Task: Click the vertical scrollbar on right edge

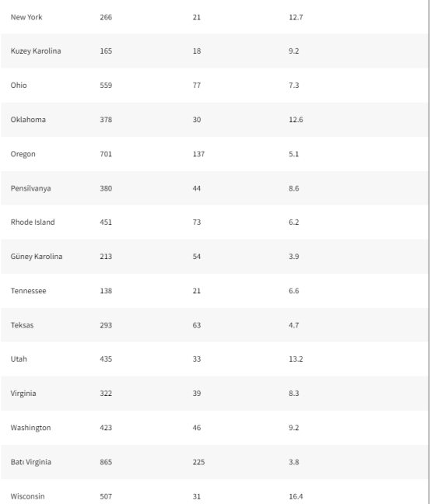Action: coord(429,252)
